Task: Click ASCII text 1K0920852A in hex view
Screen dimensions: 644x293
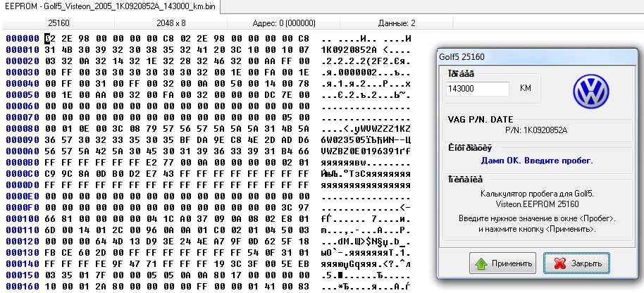Action: (349, 50)
